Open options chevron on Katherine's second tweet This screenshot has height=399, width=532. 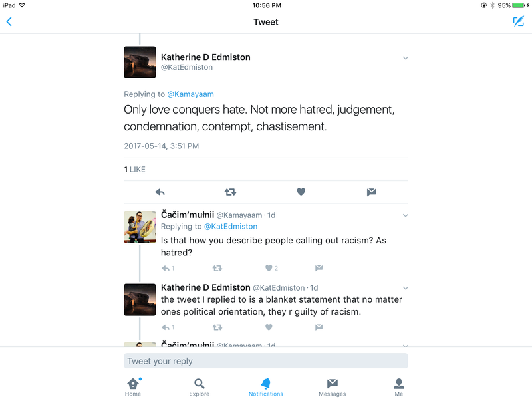tap(406, 289)
